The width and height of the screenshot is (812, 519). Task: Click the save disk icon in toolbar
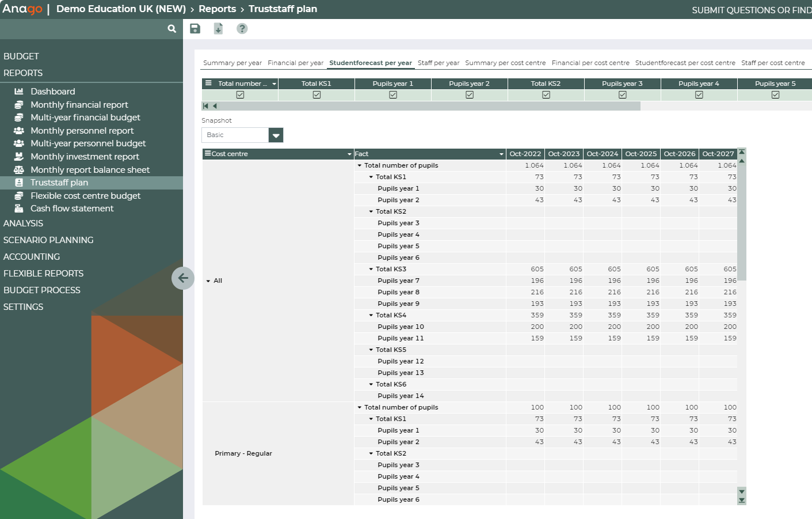195,29
